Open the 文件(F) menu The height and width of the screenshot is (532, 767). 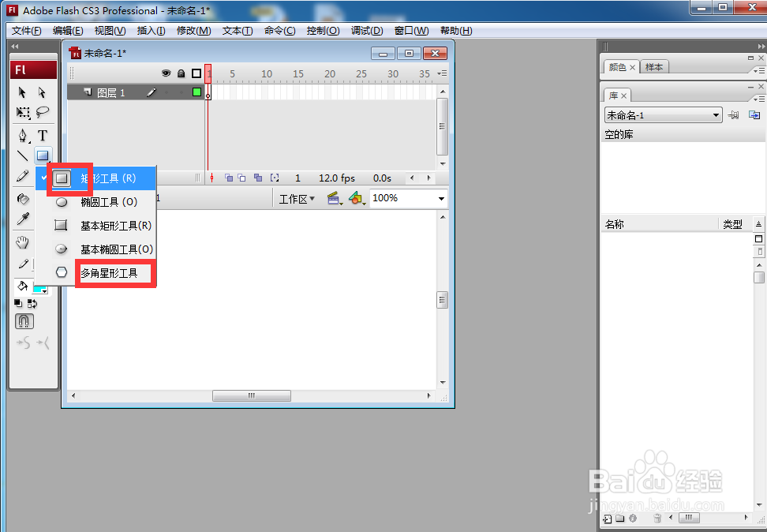point(26,30)
